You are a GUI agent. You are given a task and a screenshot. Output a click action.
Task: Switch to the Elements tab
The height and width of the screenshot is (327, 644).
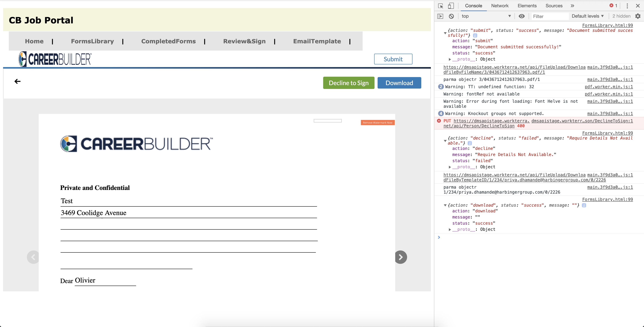pyautogui.click(x=527, y=6)
